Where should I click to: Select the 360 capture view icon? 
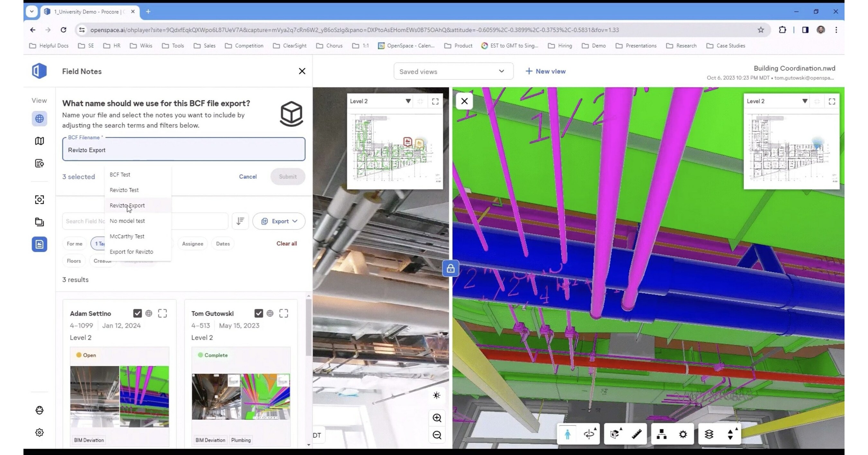point(40,119)
